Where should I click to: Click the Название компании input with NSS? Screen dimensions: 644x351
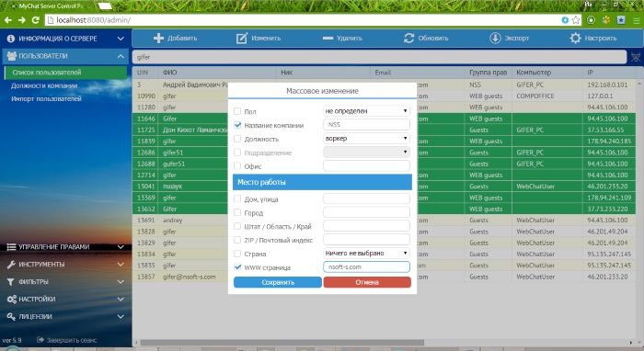(x=366, y=125)
